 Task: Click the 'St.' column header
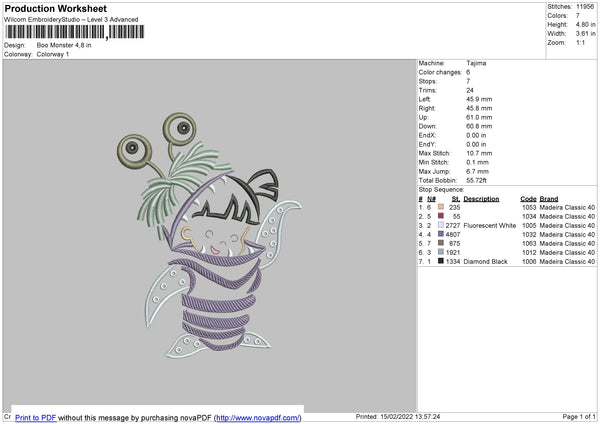456,199
